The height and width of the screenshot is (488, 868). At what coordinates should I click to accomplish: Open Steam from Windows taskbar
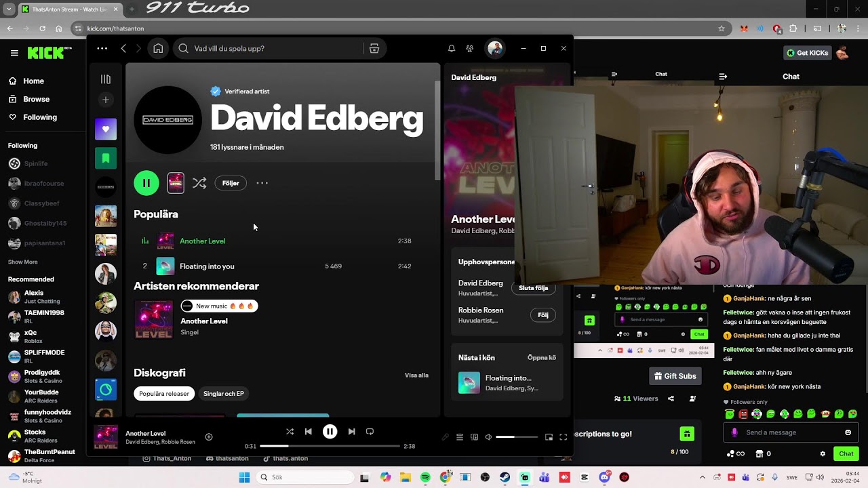(x=505, y=477)
